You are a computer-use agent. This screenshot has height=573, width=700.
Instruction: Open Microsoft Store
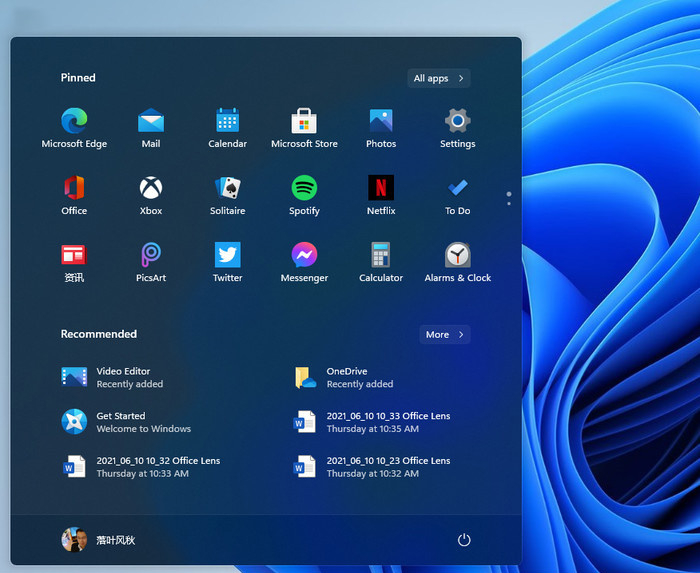click(304, 121)
